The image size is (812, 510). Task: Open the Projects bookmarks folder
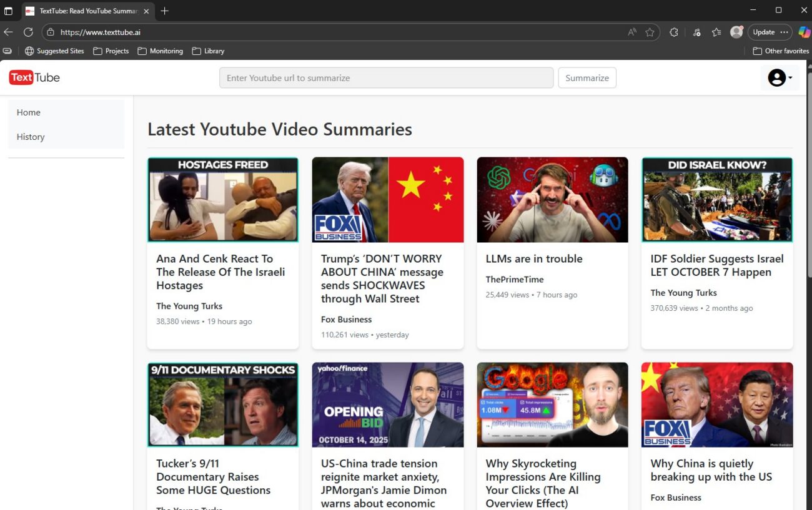(111, 51)
